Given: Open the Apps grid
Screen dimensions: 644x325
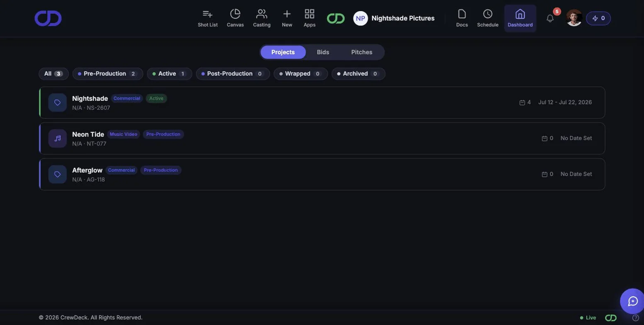Looking at the screenshot, I should [x=310, y=18].
